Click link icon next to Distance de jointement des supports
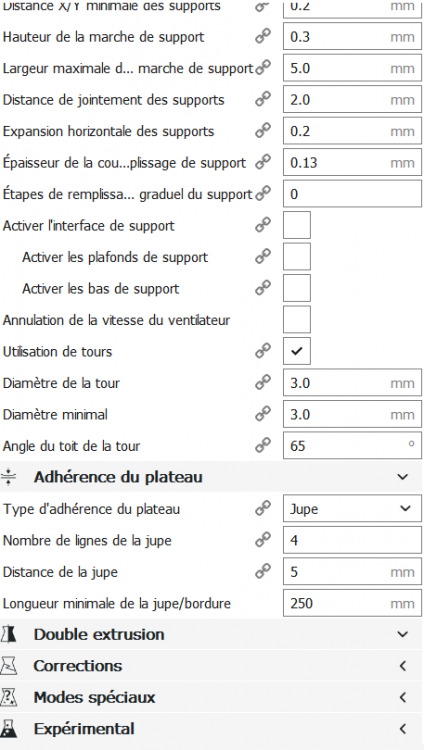This screenshot has height=750, width=424. [263, 99]
